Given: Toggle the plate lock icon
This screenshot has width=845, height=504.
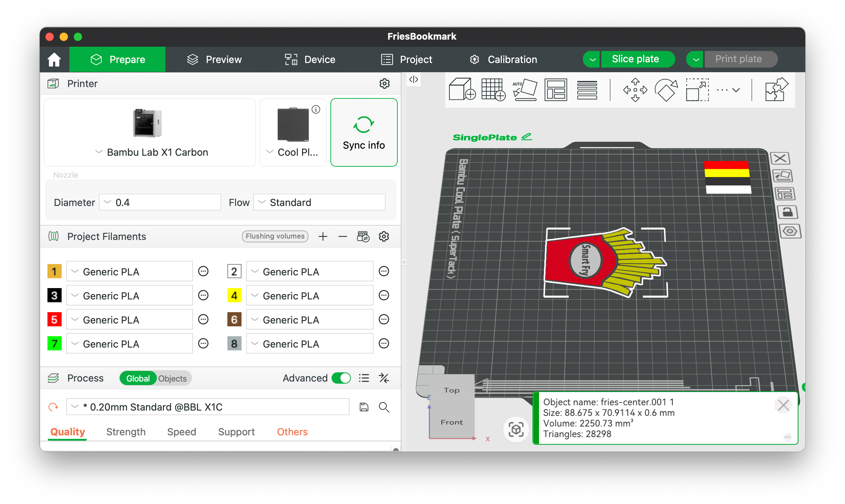Looking at the screenshot, I should click(787, 212).
